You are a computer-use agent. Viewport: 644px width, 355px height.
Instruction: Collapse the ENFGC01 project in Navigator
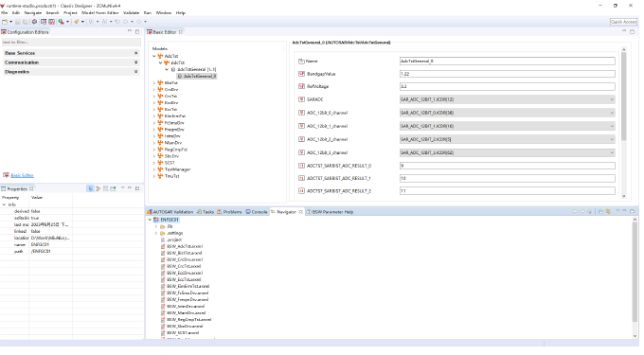[x=150, y=220]
